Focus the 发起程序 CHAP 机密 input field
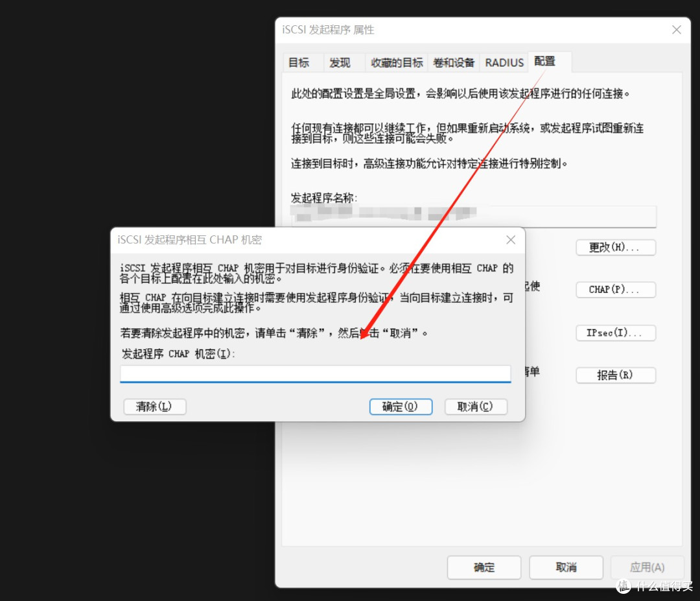The height and width of the screenshot is (601, 700). point(315,373)
